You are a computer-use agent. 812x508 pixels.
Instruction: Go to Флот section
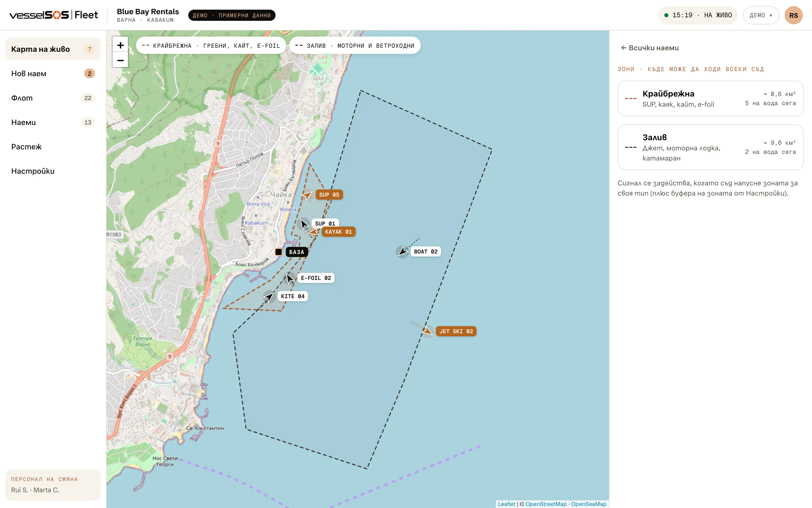pyautogui.click(x=53, y=98)
